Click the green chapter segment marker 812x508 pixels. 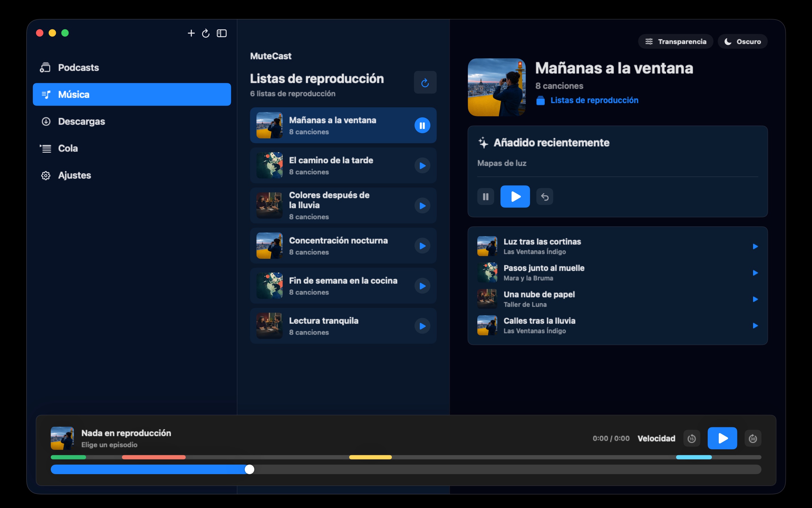click(68, 457)
